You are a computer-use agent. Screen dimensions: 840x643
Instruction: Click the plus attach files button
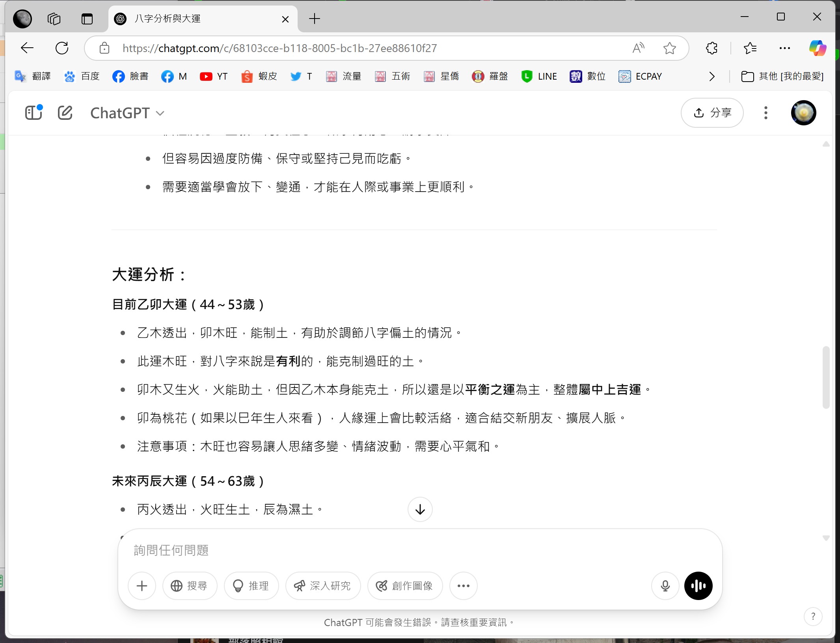click(x=142, y=586)
